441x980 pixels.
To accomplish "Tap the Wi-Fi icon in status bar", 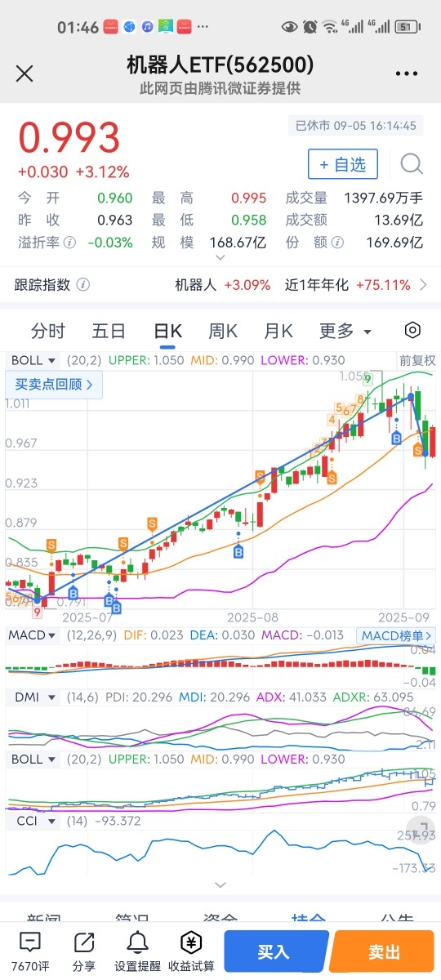I will [x=329, y=27].
